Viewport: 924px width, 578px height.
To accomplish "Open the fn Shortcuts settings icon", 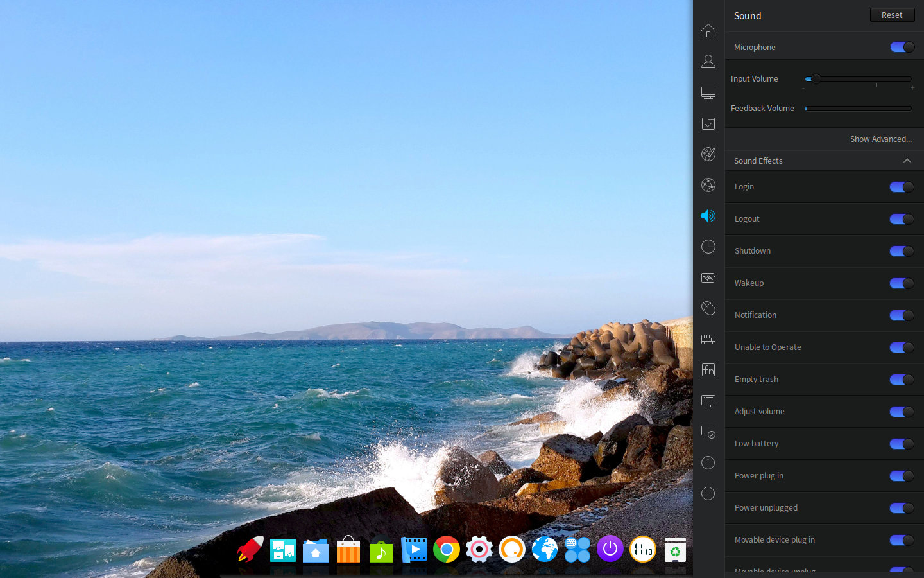I will pyautogui.click(x=708, y=370).
